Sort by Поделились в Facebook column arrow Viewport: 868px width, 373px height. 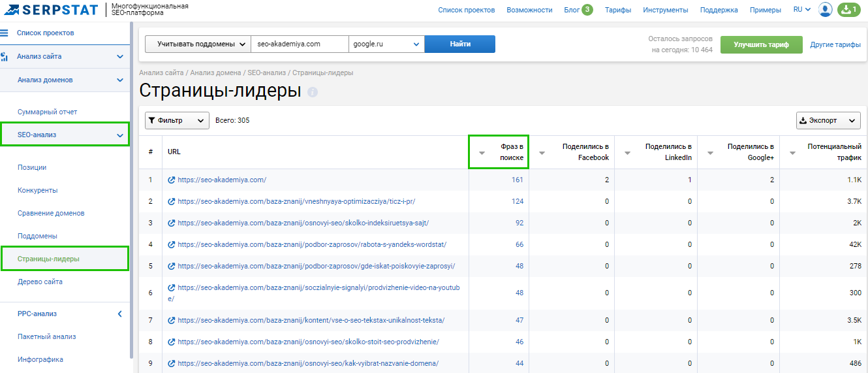[542, 153]
